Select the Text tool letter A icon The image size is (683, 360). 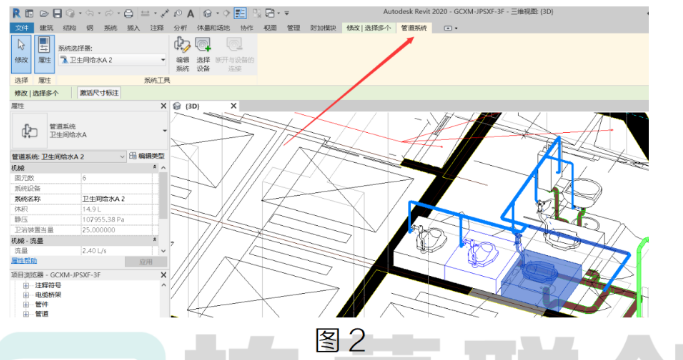click(x=190, y=14)
